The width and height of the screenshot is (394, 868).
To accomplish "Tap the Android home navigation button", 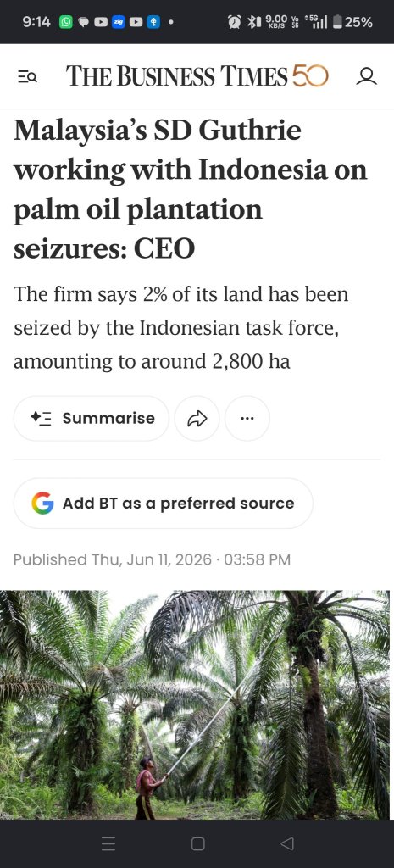I will pyautogui.click(x=197, y=843).
